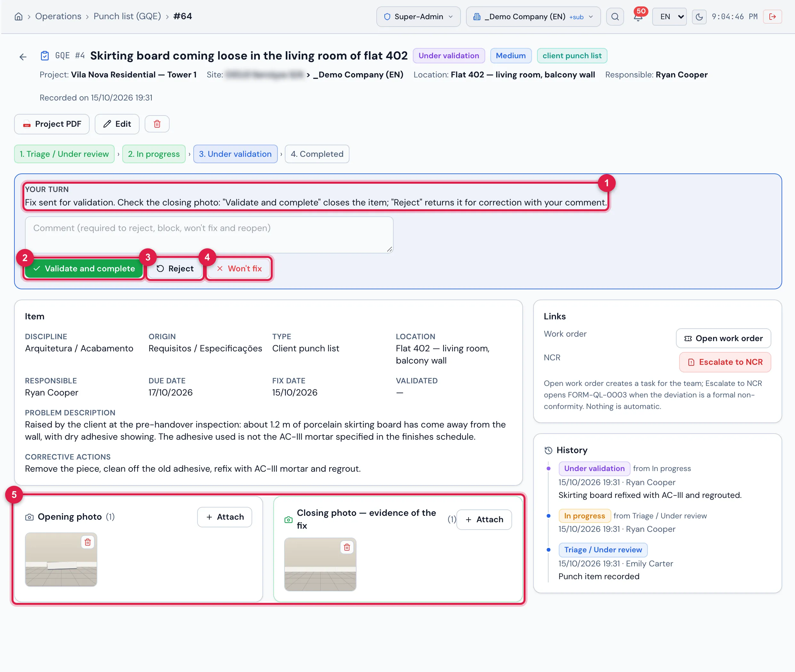Delete item with red trash button
This screenshot has height=672, width=795.
157,124
